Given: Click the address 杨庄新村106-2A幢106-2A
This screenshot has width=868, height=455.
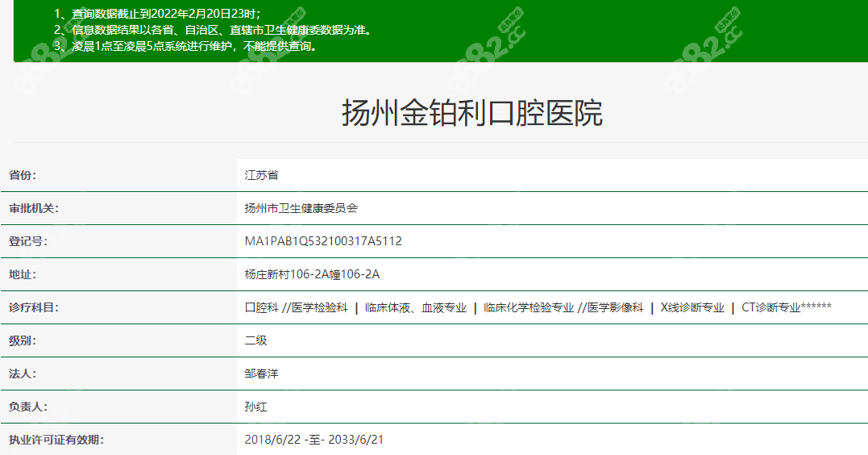Looking at the screenshot, I should point(312,274).
